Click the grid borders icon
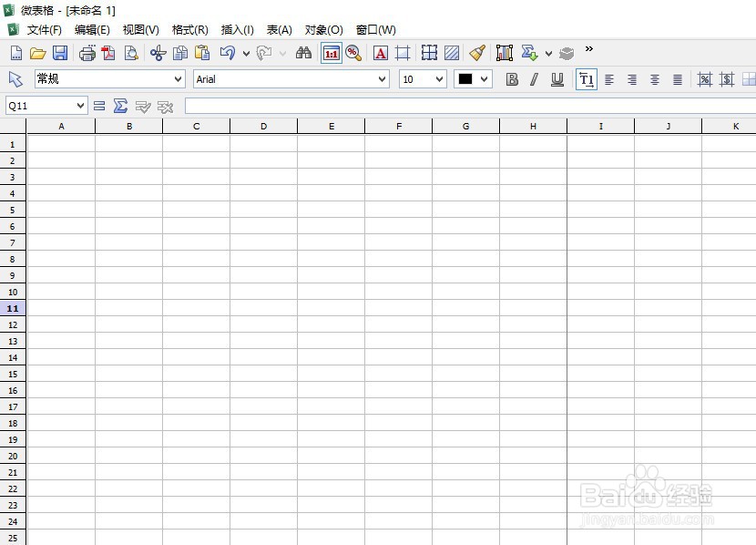The height and width of the screenshot is (545, 756). [x=429, y=53]
